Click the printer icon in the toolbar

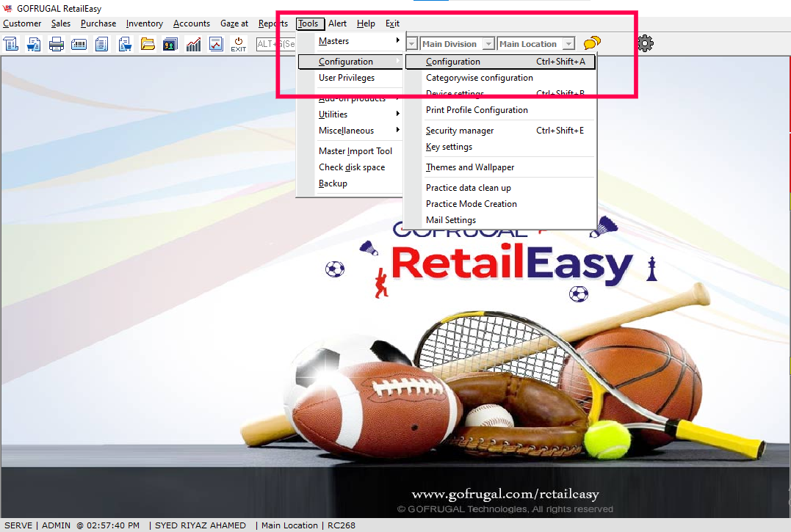(x=57, y=44)
